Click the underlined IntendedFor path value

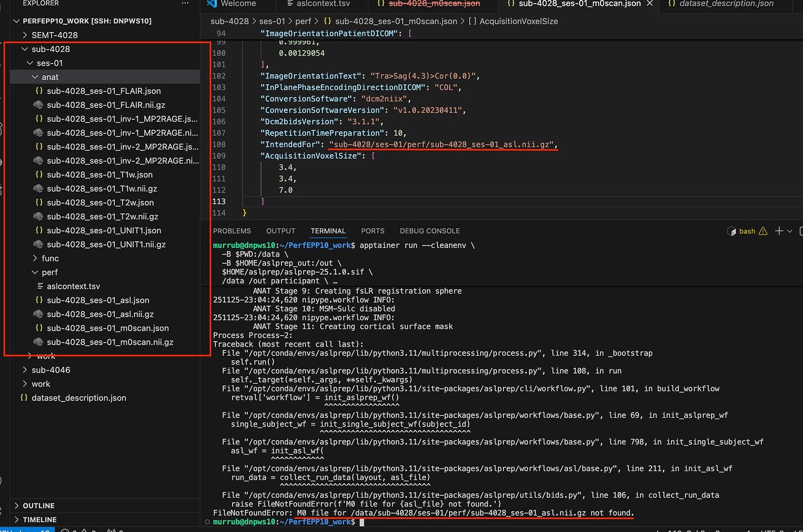pos(442,144)
